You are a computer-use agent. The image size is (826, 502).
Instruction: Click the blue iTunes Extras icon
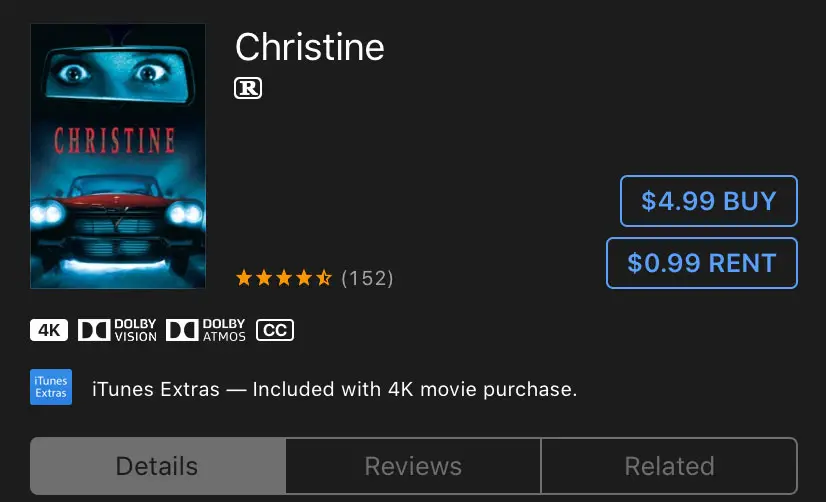coord(51,387)
